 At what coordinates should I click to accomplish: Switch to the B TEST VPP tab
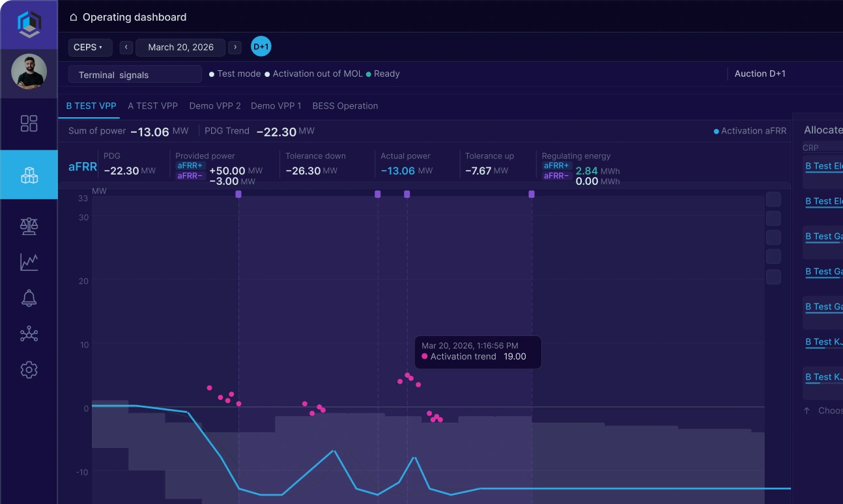point(91,105)
